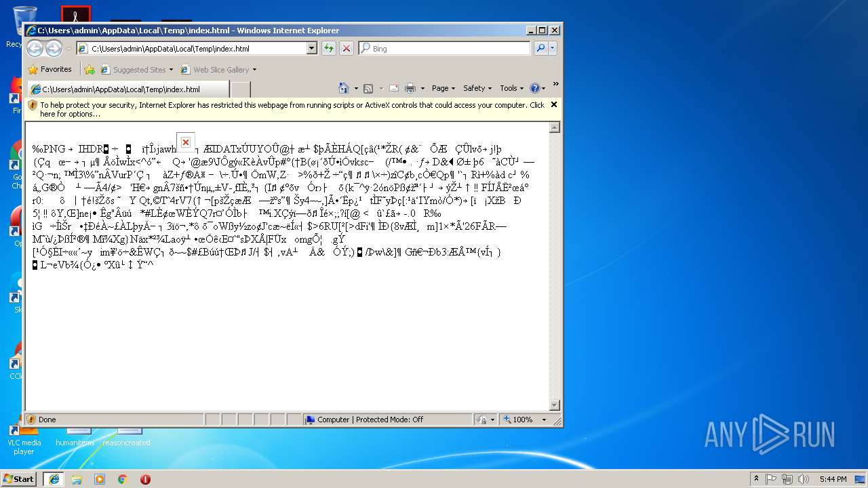This screenshot has width=868, height=488.
Task: Open the Tools menu
Action: 511,88
